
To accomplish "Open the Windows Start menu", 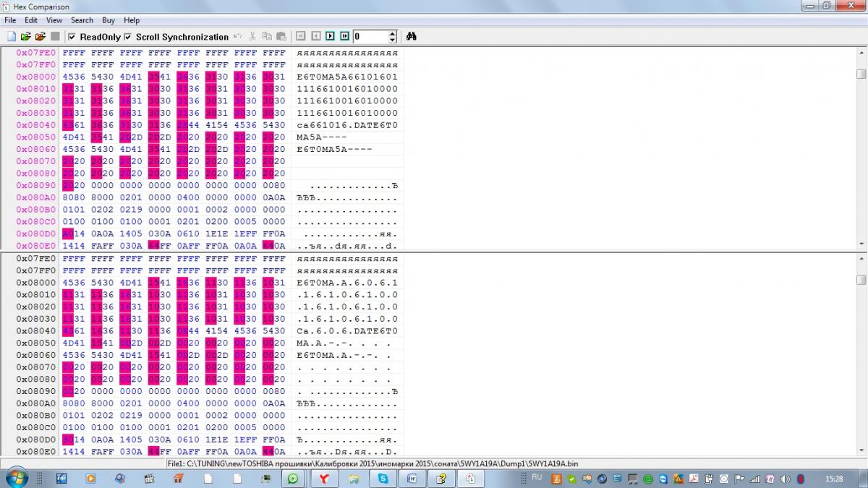I will (x=15, y=478).
